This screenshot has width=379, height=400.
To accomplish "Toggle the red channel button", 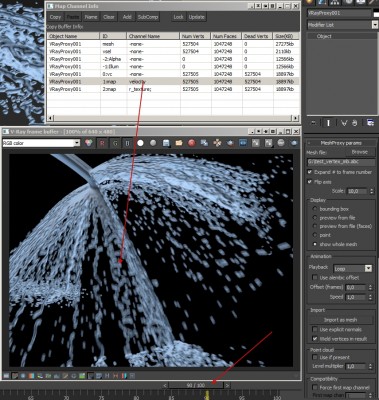I will coord(102,143).
